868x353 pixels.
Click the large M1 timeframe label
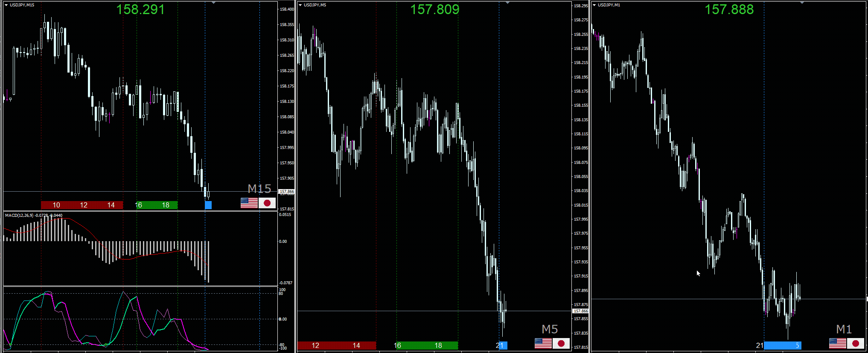pos(844,329)
